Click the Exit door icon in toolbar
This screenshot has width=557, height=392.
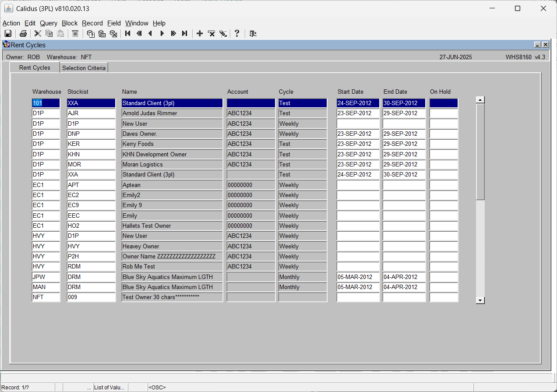coord(253,34)
